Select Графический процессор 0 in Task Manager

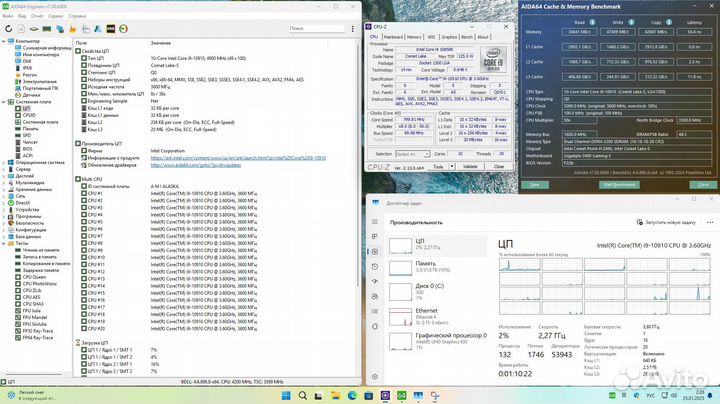point(437,341)
